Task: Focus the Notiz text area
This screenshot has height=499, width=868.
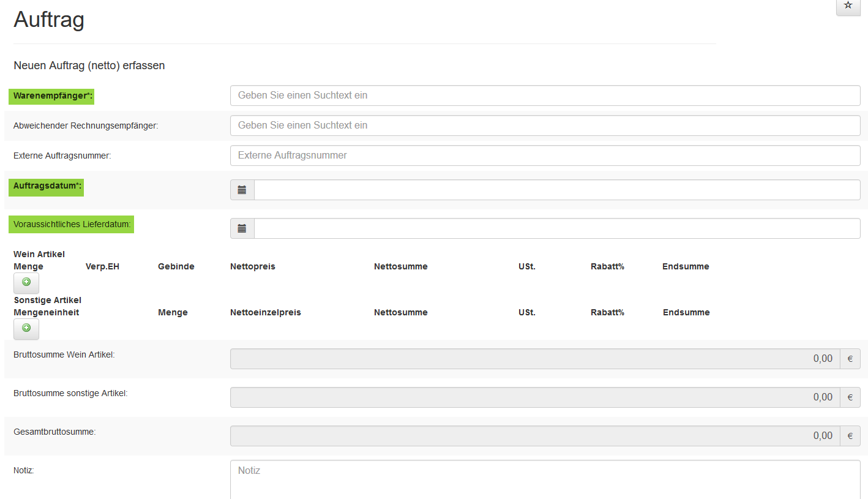Action: pyautogui.click(x=545, y=479)
